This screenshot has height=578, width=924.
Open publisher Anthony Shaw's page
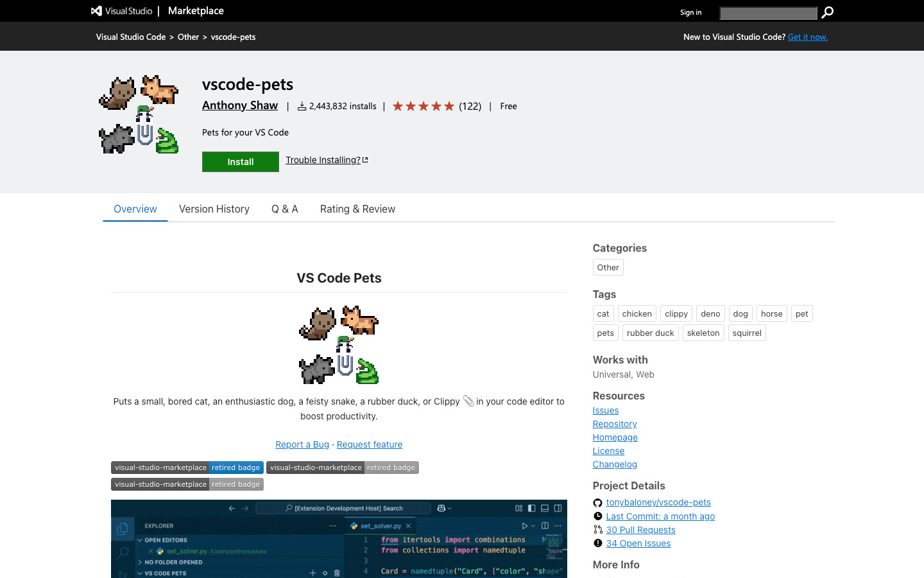(240, 105)
